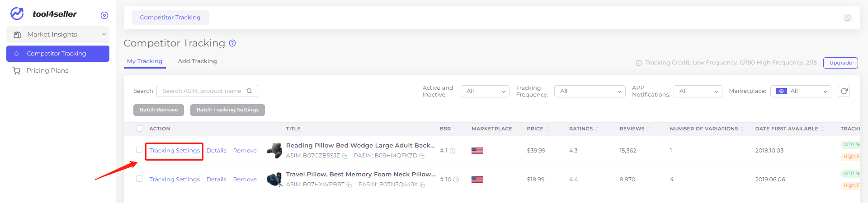Click the Upgrade button
This screenshot has width=868, height=203.
pos(840,63)
